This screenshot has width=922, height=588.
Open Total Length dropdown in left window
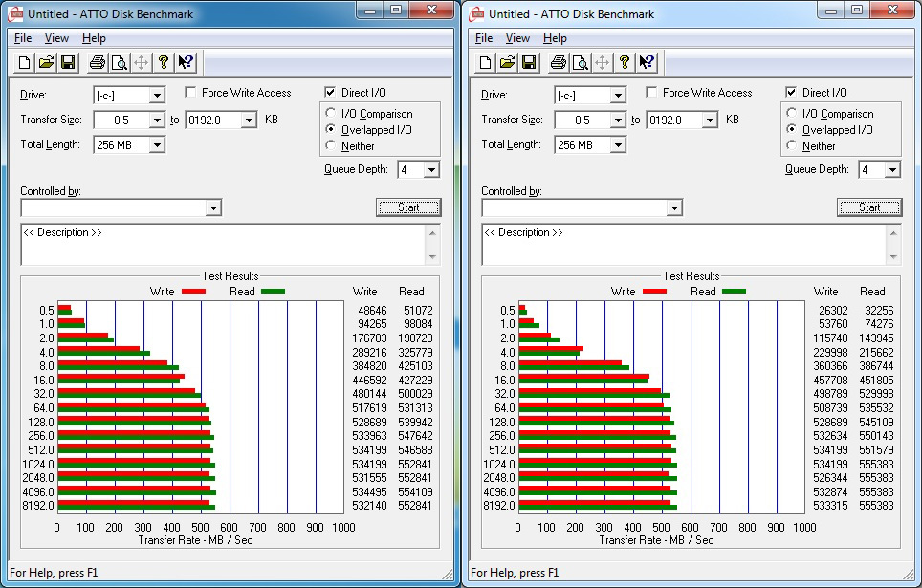click(x=157, y=144)
